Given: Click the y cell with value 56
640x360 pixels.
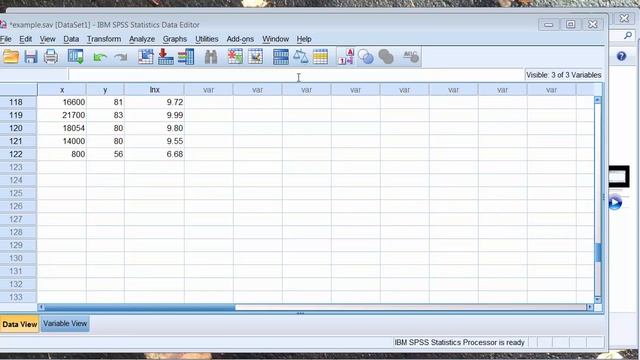Looking at the screenshot, I should (x=105, y=154).
